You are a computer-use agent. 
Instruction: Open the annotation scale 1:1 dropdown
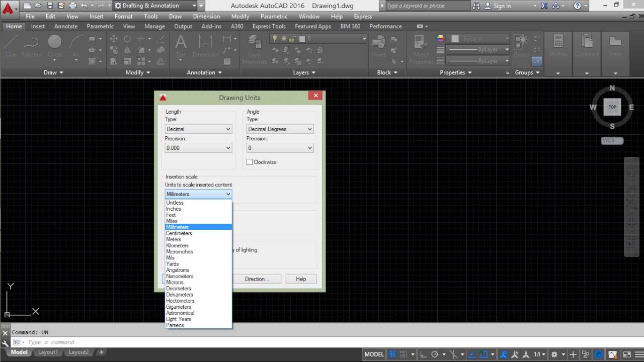click(x=540, y=354)
